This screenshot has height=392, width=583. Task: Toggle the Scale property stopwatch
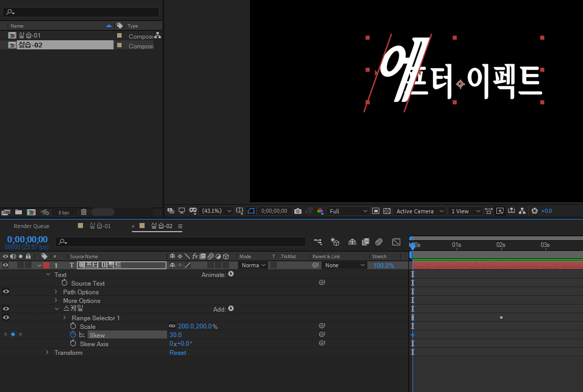(x=73, y=326)
